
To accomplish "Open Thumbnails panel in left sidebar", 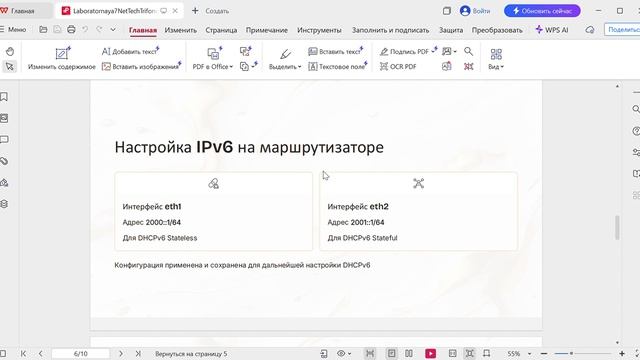I will tap(4, 118).
